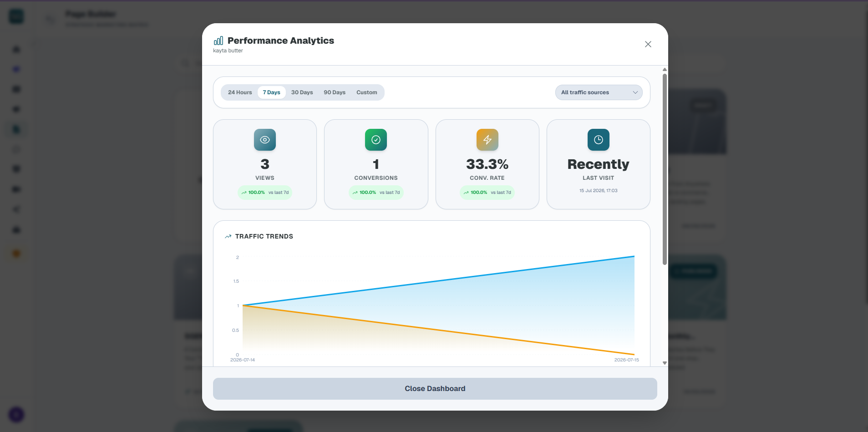868x432 pixels.
Task: Click the dialog scrollbar down arrow
Action: 665,363
